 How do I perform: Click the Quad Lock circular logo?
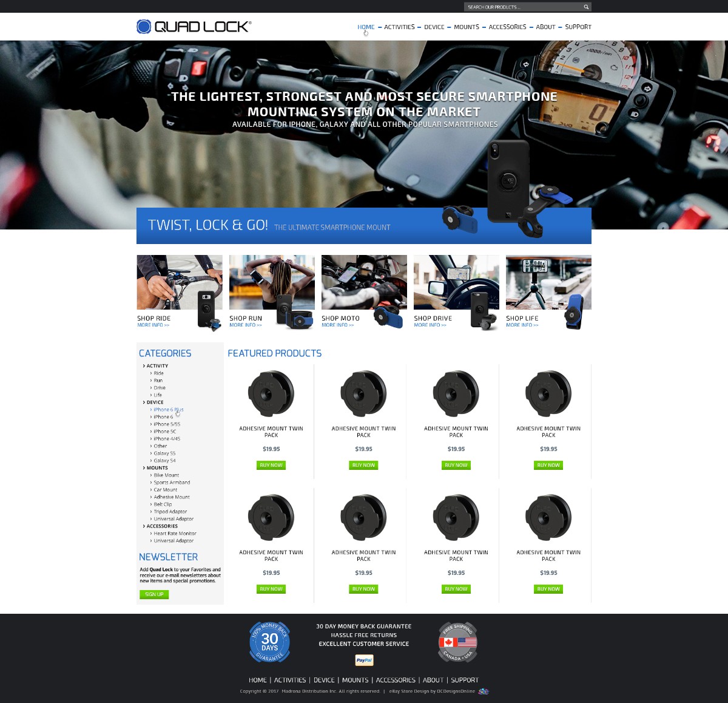tap(143, 26)
